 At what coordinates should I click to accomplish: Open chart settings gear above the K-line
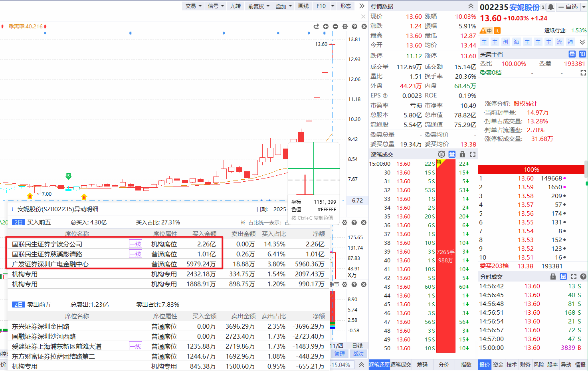point(345,26)
